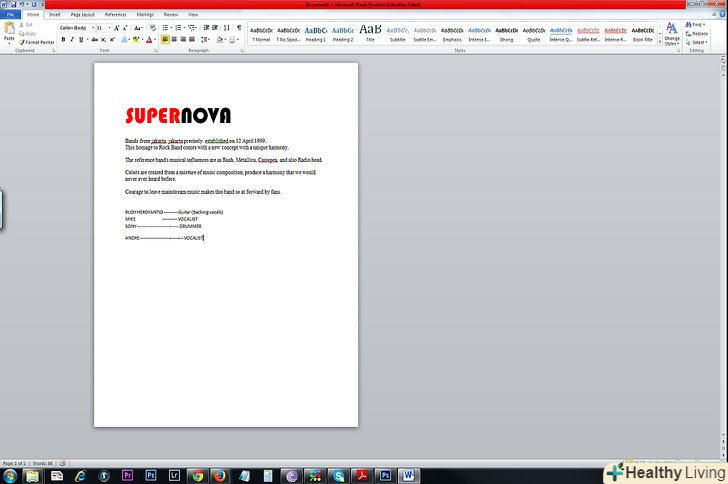The width and height of the screenshot is (728, 484).
Task: Click Grow Font icon
Action: (x=117, y=28)
